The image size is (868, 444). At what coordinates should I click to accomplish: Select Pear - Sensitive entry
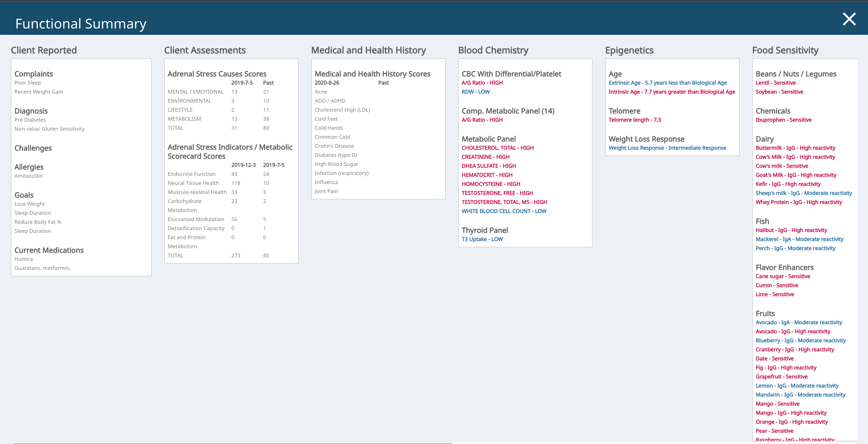click(x=774, y=431)
